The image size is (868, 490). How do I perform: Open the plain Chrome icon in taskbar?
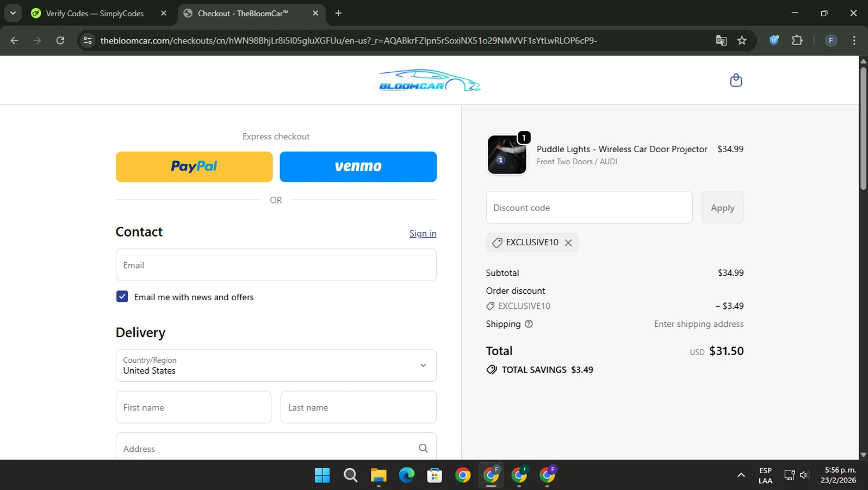[463, 476]
